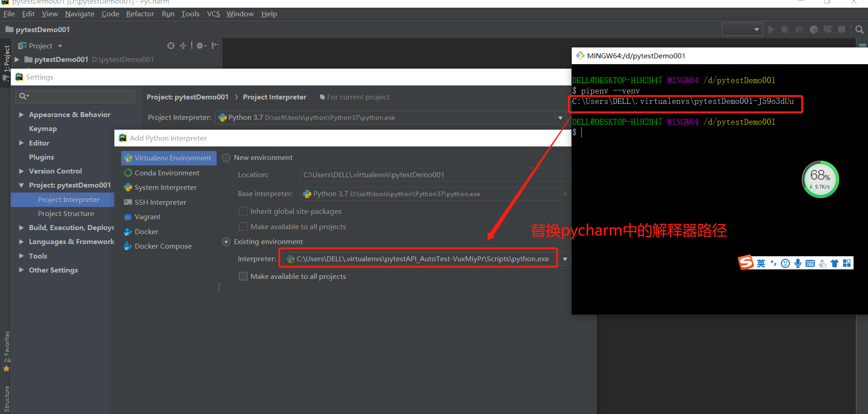This screenshot has width=868, height=414.
Task: Open the File menu
Action: pyautogui.click(x=9, y=14)
